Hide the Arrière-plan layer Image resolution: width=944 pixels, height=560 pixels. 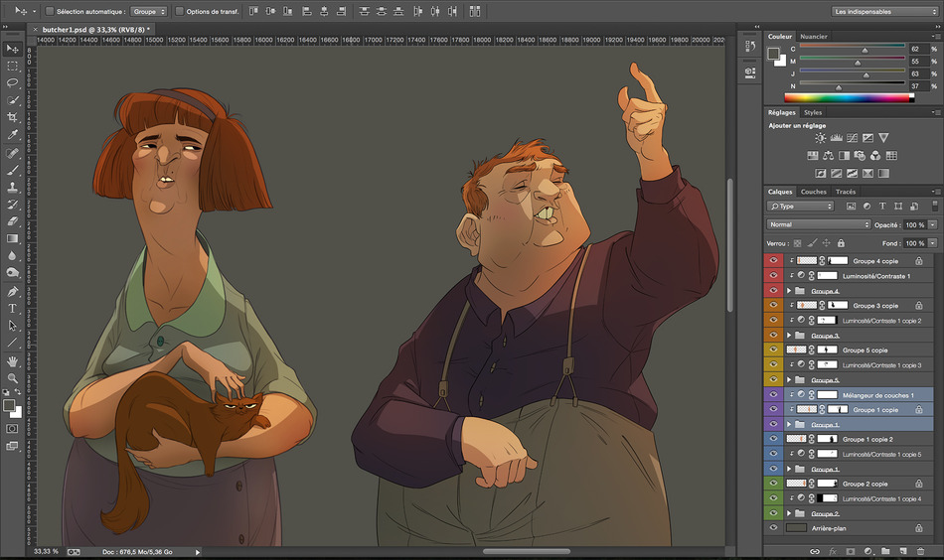coord(773,528)
